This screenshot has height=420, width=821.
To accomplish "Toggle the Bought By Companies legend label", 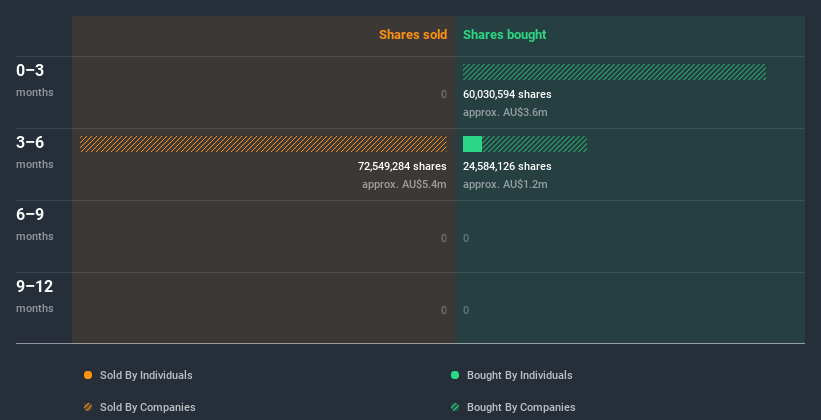I will pyautogui.click(x=521, y=407).
